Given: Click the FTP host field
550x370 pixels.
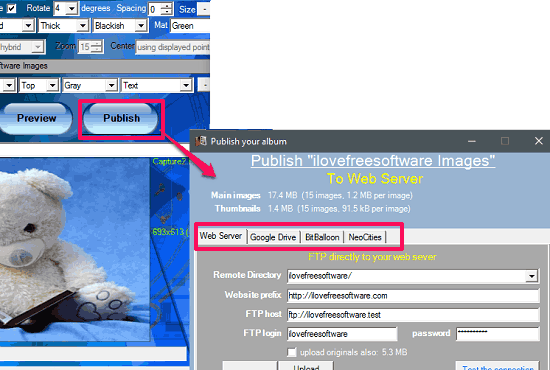Looking at the screenshot, I should [413, 315].
